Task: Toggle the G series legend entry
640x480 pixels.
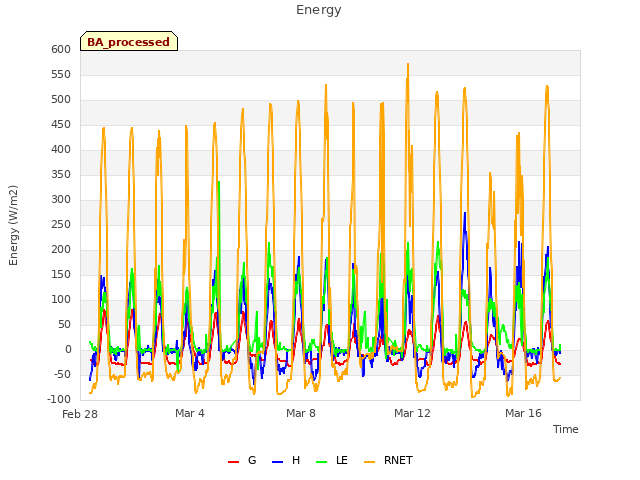Action: click(x=242, y=460)
